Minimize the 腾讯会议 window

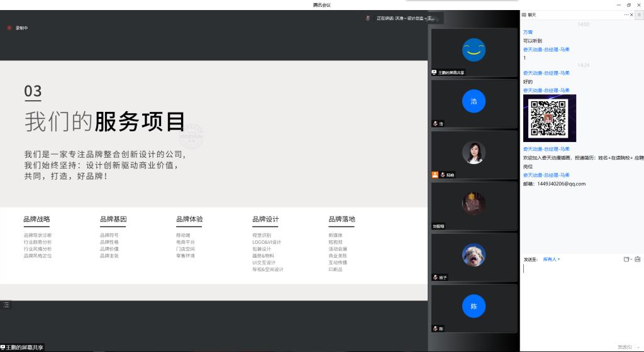pos(619,5)
